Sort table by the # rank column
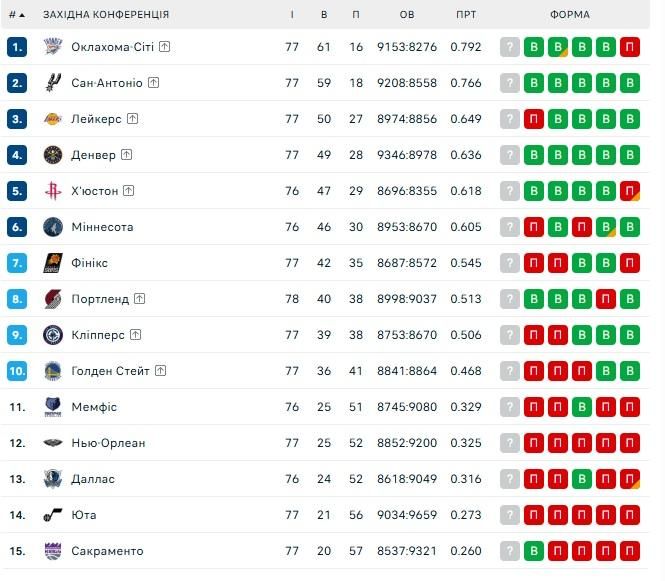665x581 pixels. point(16,15)
